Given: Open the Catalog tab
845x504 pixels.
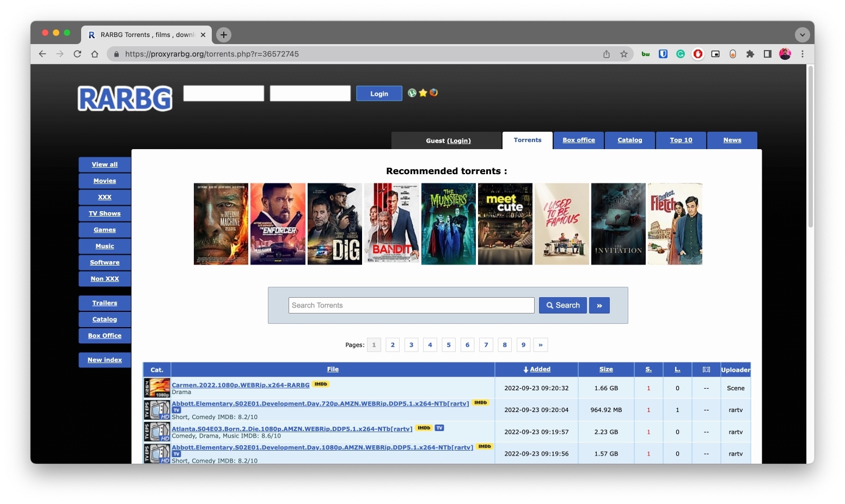Looking at the screenshot, I should coord(630,140).
